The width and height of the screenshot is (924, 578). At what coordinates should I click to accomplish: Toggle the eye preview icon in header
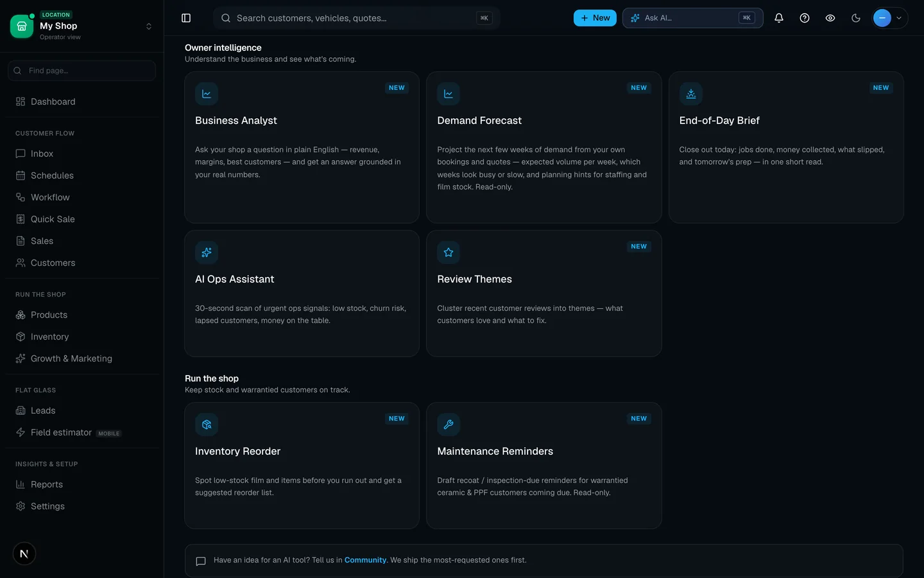[830, 18]
